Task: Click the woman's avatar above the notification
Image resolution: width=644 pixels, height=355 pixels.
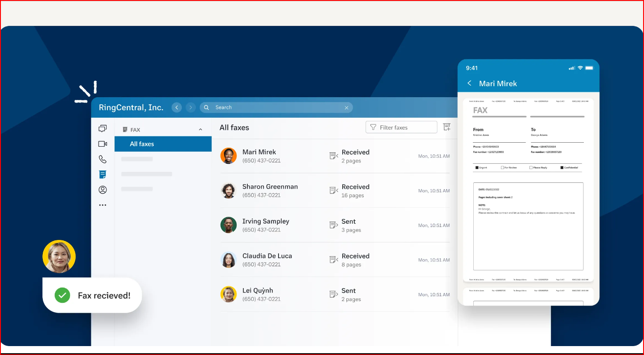Action: [59, 257]
